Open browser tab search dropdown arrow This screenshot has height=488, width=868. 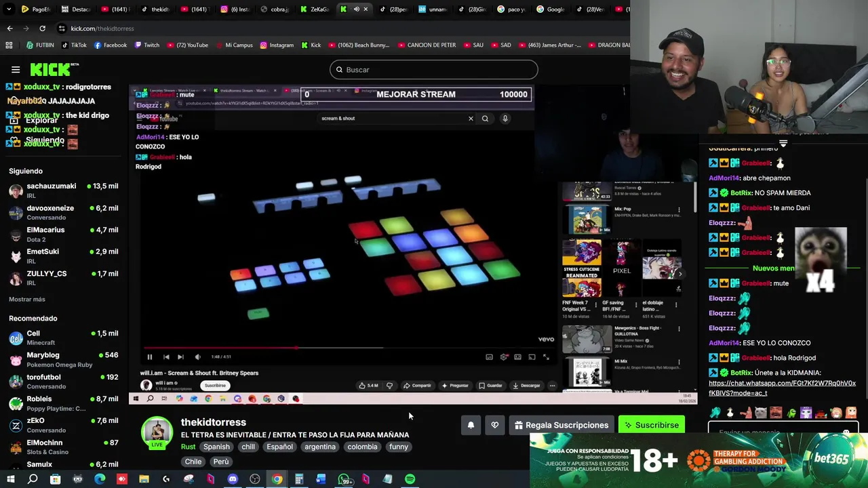point(9,9)
